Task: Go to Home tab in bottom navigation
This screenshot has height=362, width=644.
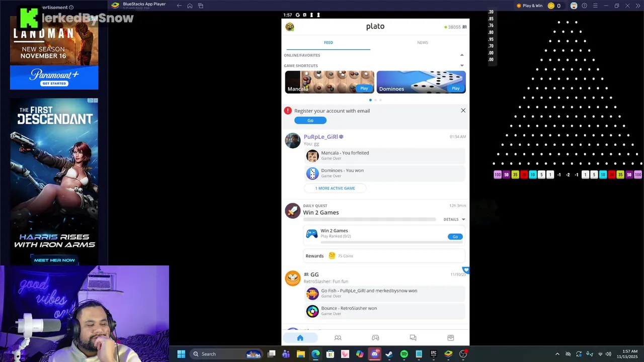Action: click(x=300, y=338)
